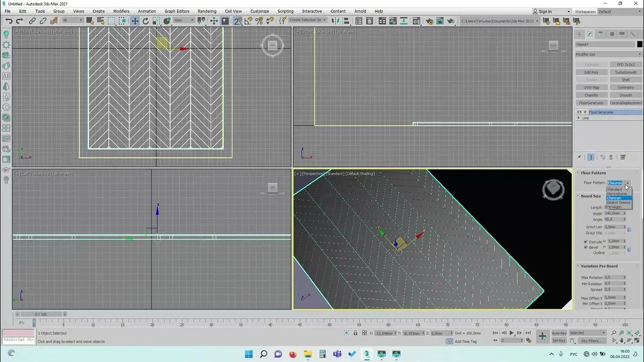Click Configure Modifier Sets icon
This screenshot has width=644, height=362.
point(623,157)
